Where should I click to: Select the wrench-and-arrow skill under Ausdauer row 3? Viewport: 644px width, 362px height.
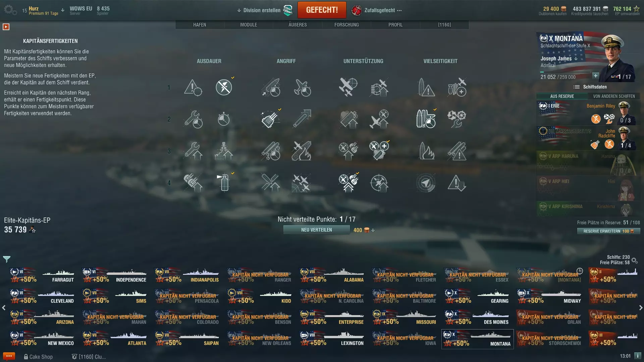(x=193, y=151)
